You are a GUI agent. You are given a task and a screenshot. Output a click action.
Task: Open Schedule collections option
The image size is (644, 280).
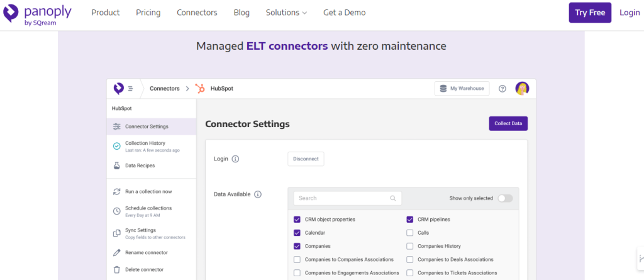pos(151,211)
